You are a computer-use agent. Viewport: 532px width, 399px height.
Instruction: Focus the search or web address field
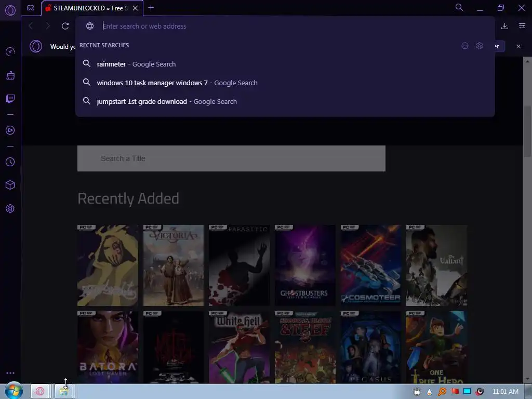[x=285, y=26]
